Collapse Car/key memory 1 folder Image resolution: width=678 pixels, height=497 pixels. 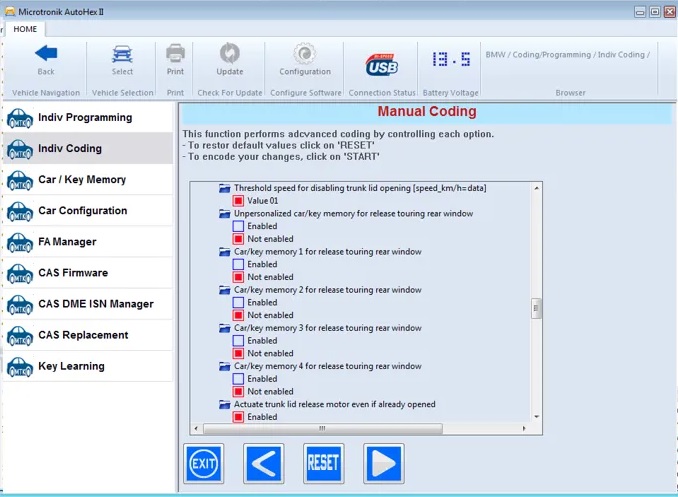point(224,252)
